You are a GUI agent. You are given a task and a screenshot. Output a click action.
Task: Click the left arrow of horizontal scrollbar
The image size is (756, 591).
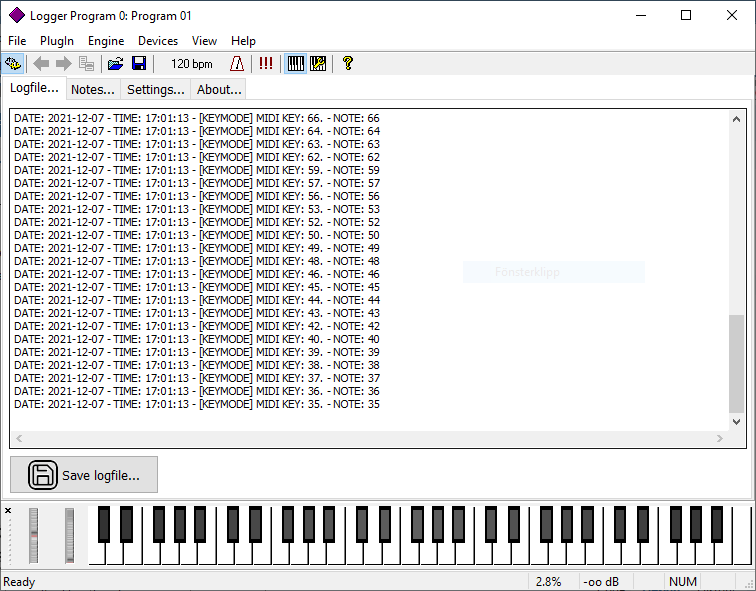pyautogui.click(x=19, y=438)
